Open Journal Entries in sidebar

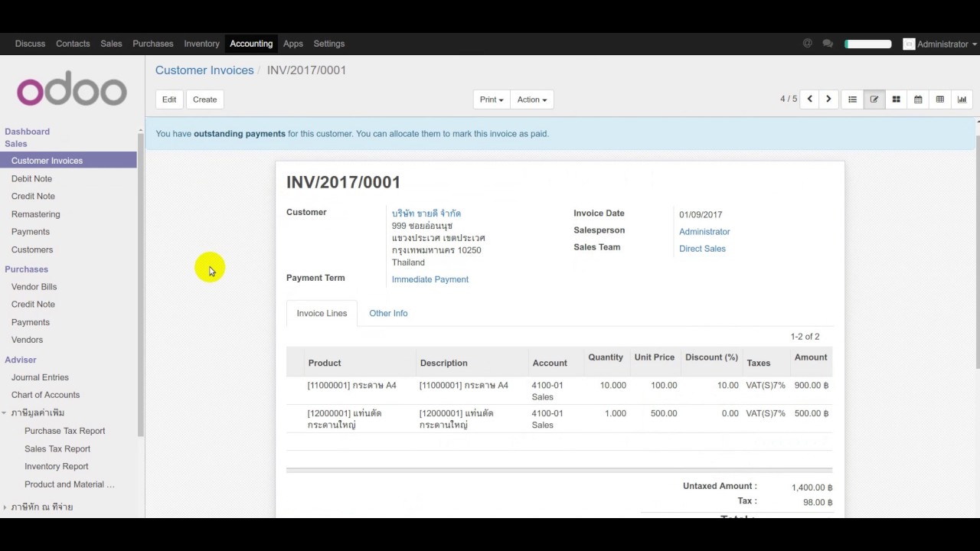40,377
